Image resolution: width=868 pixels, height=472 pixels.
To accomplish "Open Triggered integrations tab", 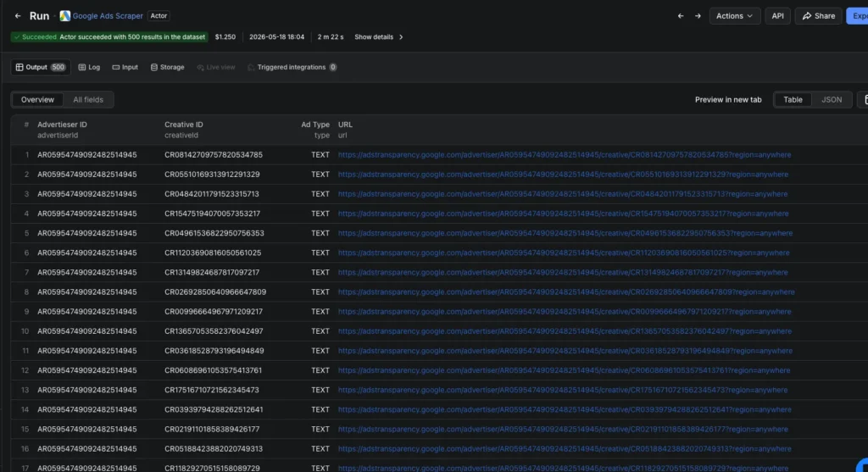I will [x=292, y=67].
